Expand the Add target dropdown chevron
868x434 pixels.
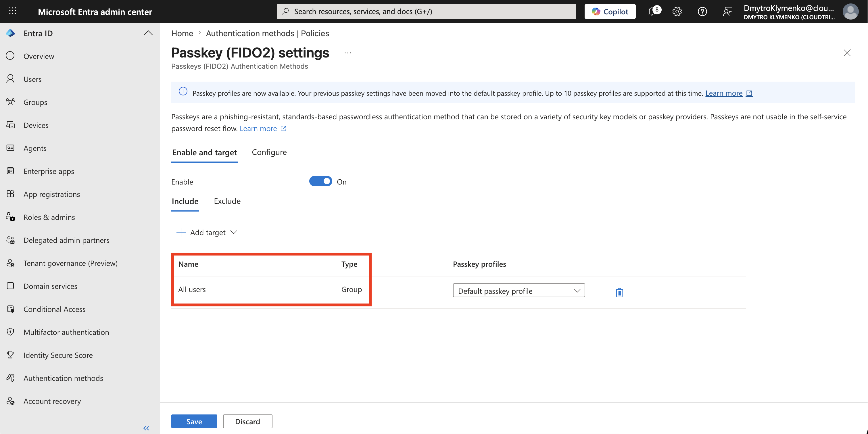(233, 232)
